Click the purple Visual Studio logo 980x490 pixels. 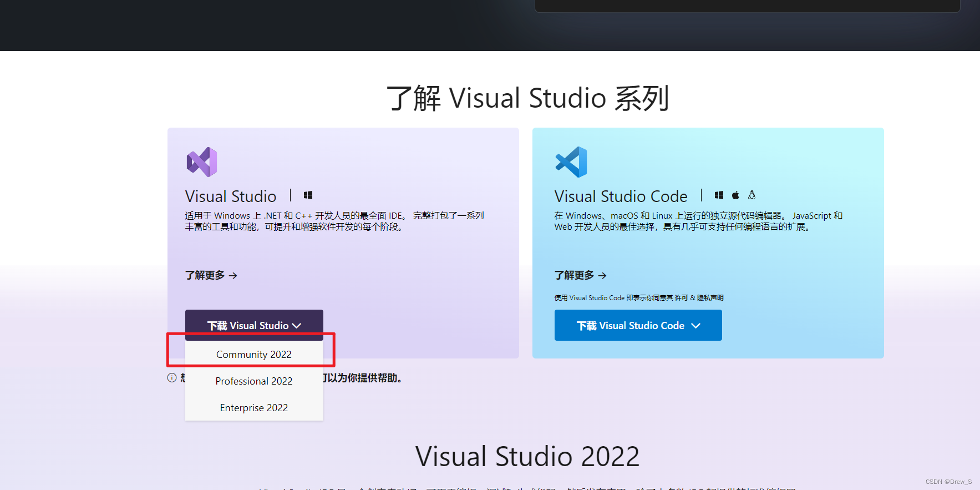[202, 162]
